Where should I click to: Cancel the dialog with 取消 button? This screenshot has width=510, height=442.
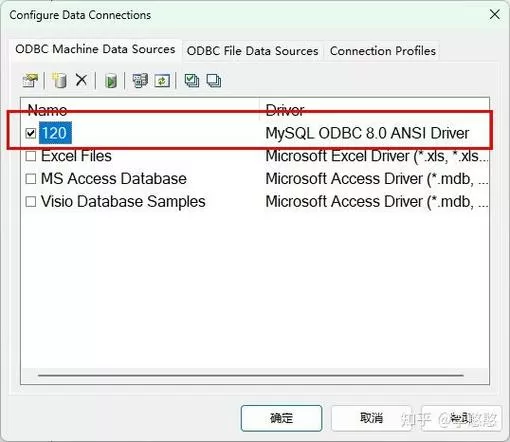tap(371, 418)
